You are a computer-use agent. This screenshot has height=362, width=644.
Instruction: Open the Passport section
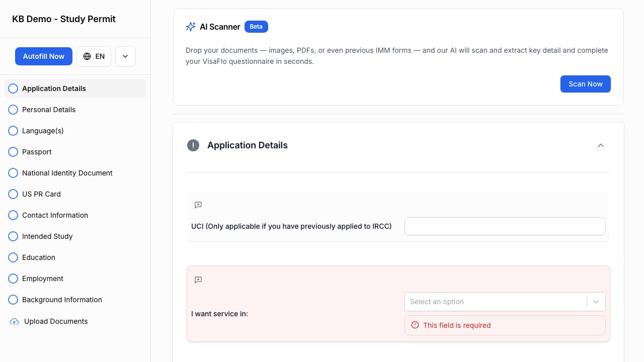click(x=75, y=152)
